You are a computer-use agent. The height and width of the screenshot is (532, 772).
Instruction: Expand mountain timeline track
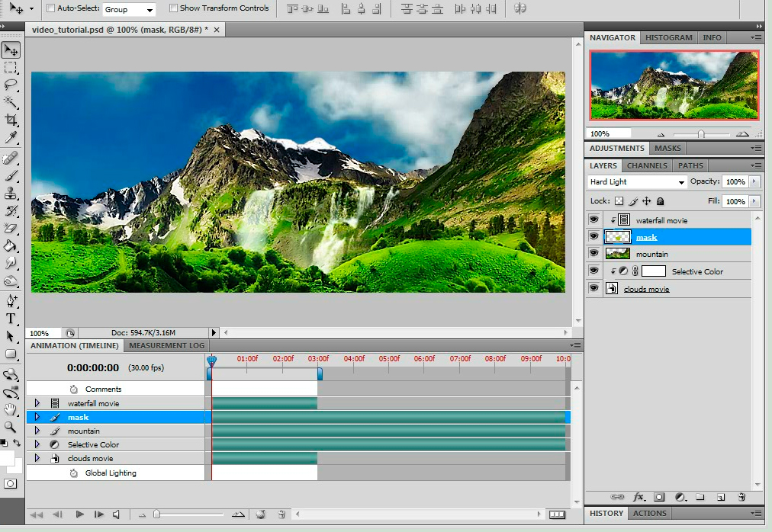tap(37, 431)
